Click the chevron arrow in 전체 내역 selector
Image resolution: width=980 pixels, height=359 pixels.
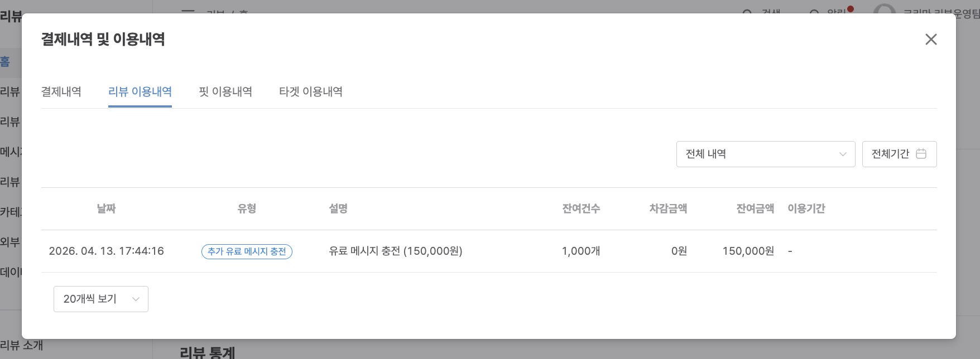coord(843,154)
